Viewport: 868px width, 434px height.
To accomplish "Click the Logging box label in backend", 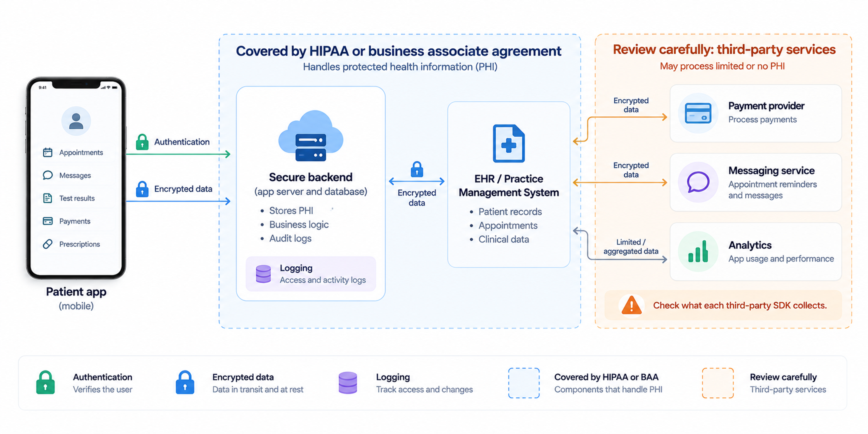I will pos(296,268).
